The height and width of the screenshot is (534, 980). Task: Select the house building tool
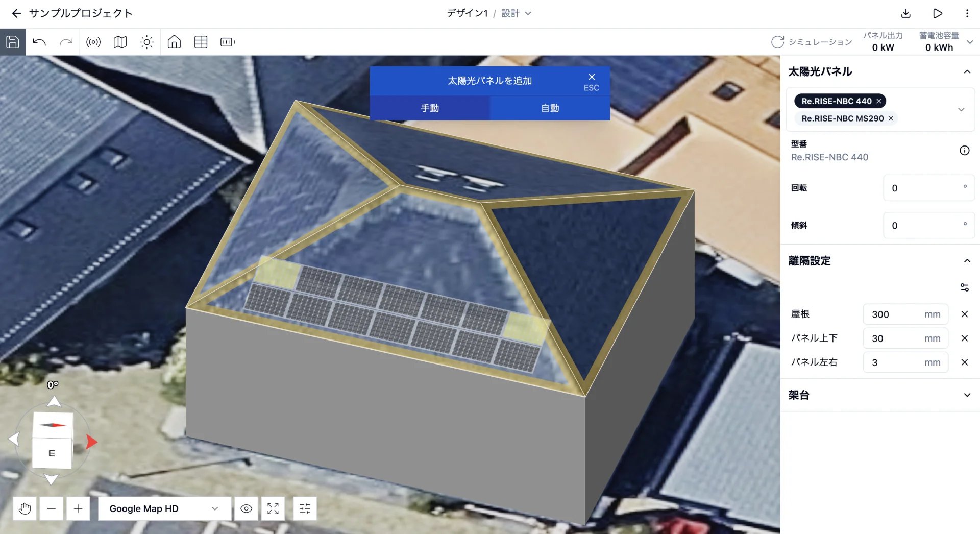174,42
